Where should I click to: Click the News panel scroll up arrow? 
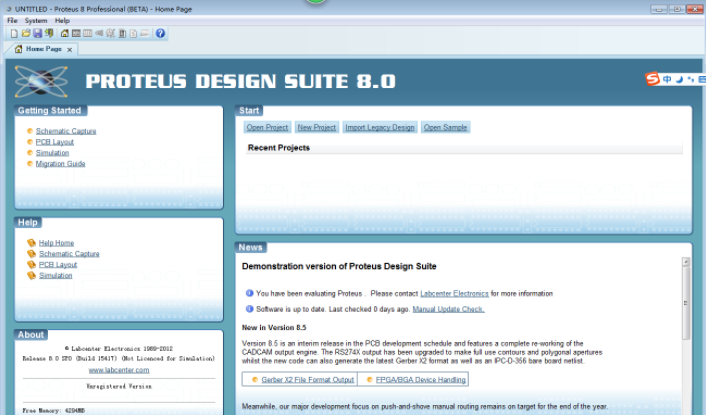click(x=686, y=262)
